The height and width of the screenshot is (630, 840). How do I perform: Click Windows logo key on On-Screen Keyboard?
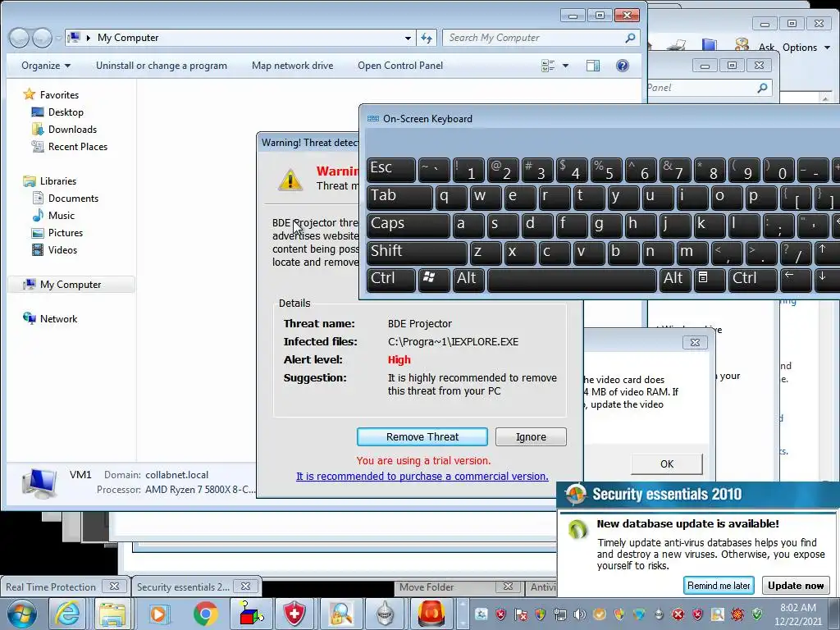pos(434,279)
